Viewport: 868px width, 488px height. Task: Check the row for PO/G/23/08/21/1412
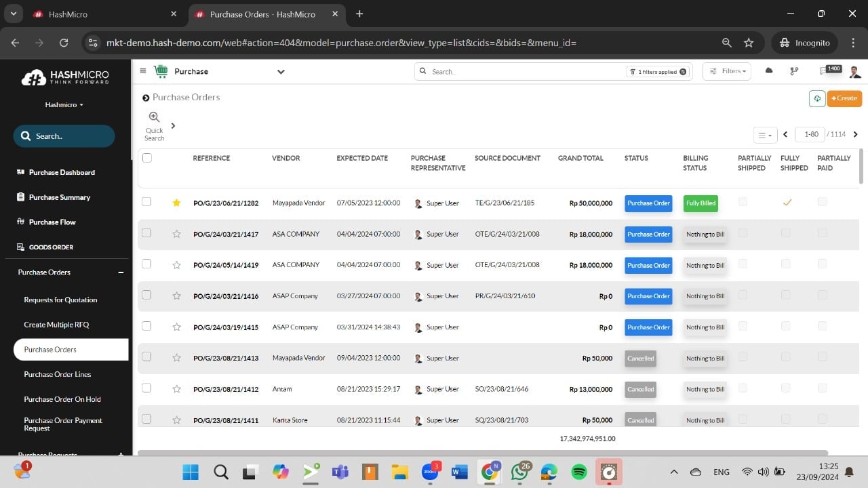(146, 388)
